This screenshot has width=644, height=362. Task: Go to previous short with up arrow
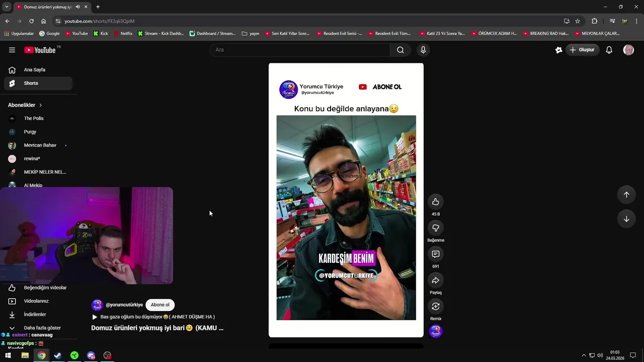tap(626, 195)
